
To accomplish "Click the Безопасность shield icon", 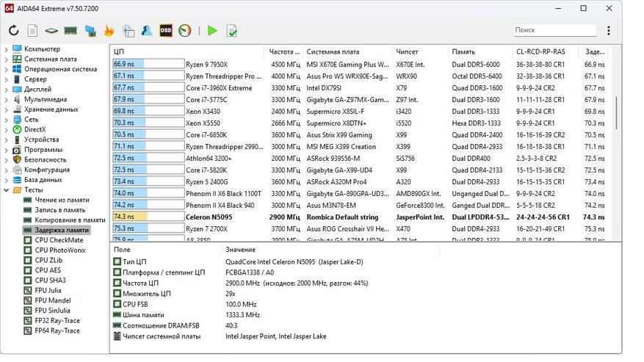I will 17,159.
